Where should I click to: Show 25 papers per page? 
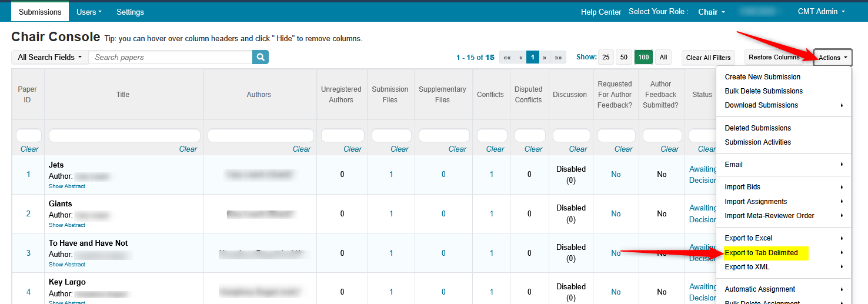point(606,58)
